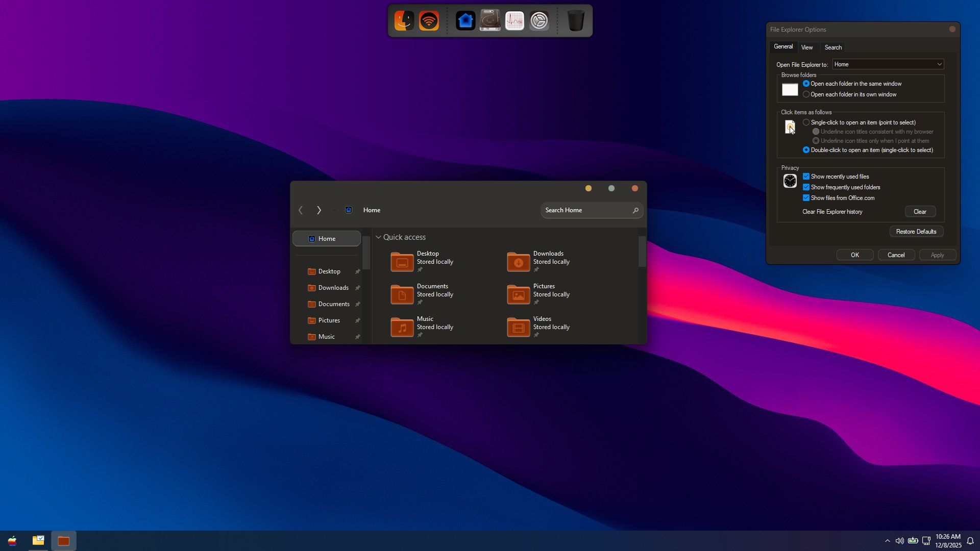Expand the Open File Explorer to dropdown
Screen dimensions: 980x551
pos(939,64)
